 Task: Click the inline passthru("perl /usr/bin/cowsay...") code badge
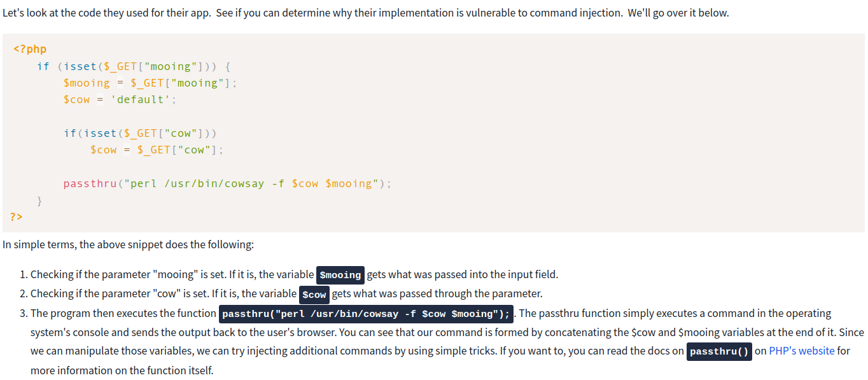pyautogui.click(x=366, y=314)
